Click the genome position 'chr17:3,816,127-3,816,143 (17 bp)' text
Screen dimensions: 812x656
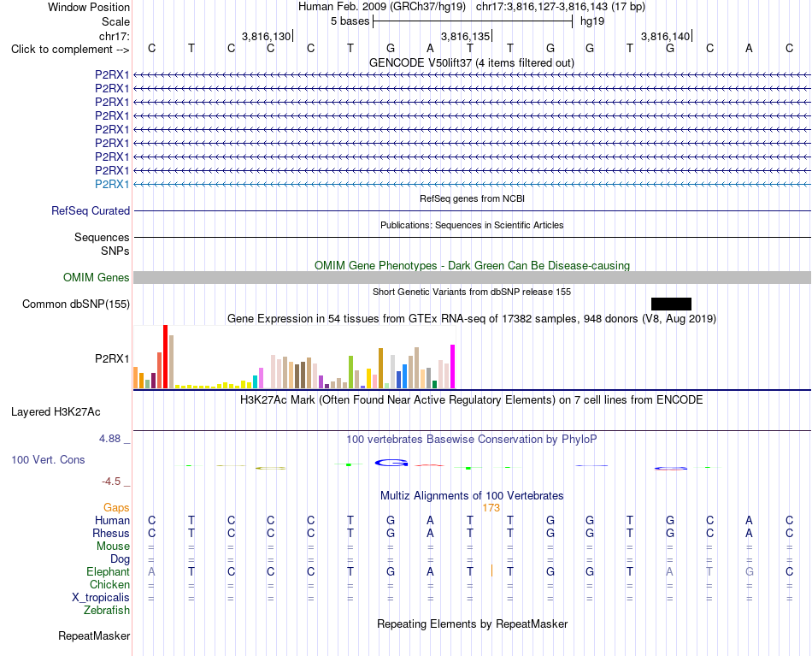pyautogui.click(x=561, y=7)
